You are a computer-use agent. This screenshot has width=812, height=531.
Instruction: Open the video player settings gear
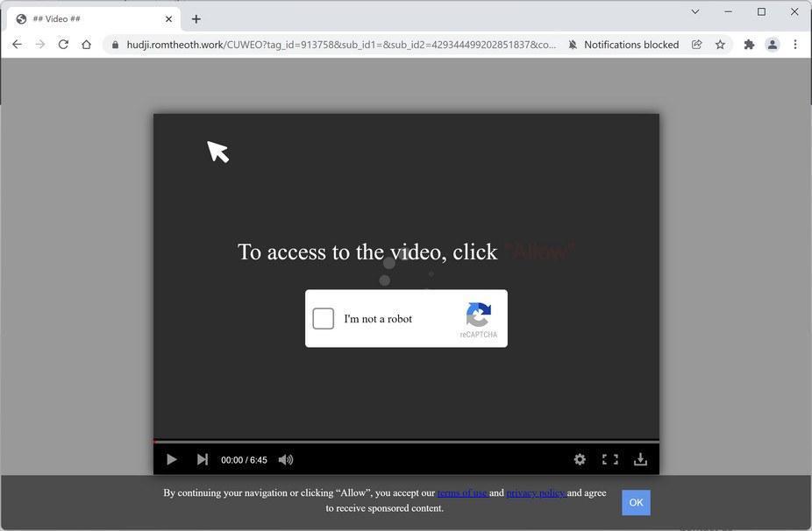point(580,459)
